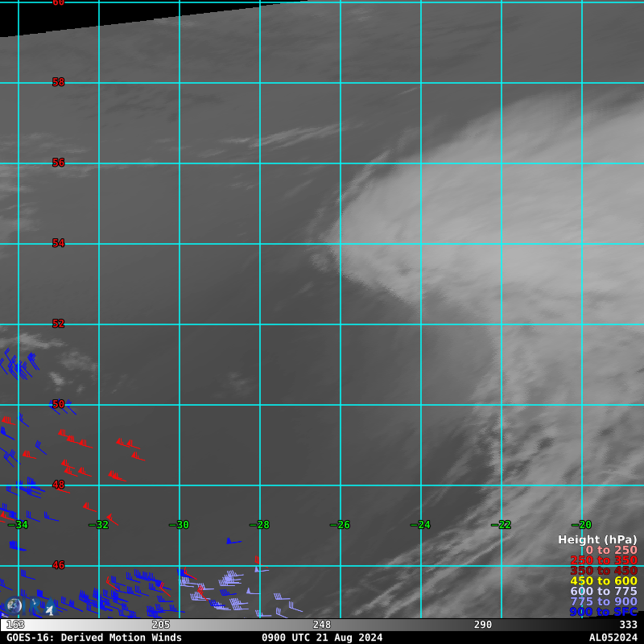Click the "163" color bar value
644x644 pixels.
(x=15, y=625)
